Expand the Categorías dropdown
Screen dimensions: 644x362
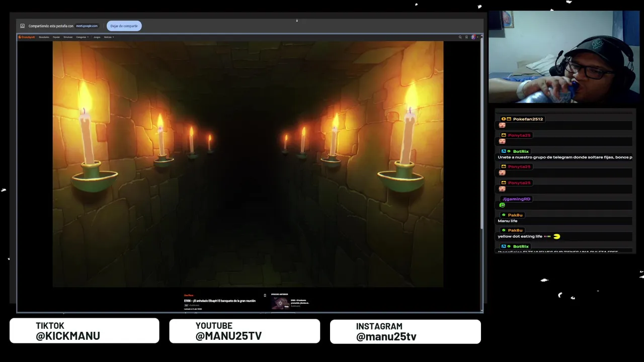click(x=82, y=37)
